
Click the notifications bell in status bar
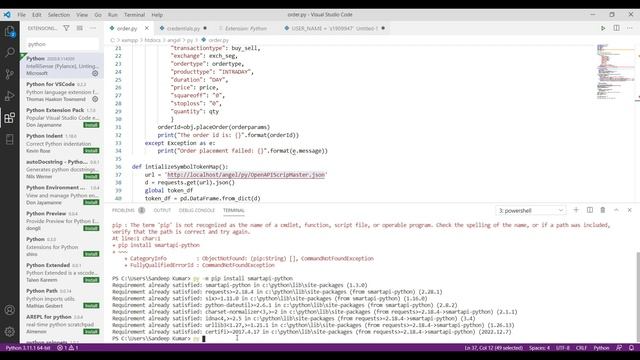coord(631,348)
